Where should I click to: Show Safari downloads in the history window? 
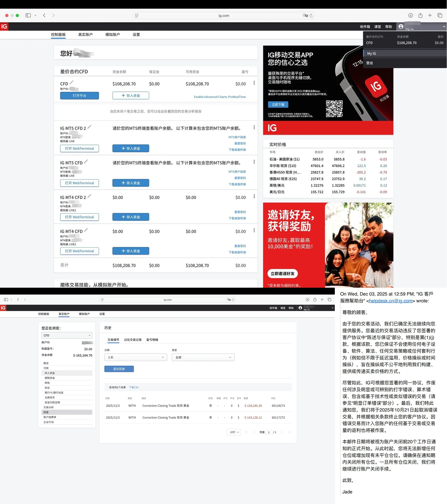tap(308, 299)
